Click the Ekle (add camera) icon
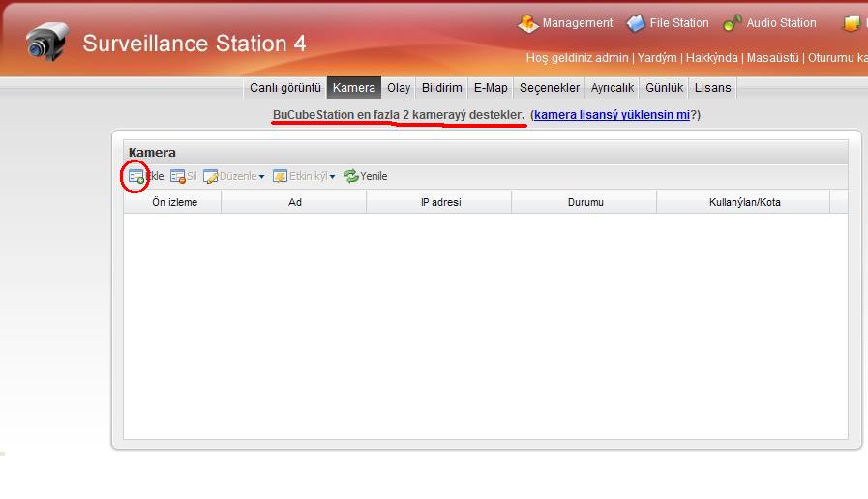 pos(135,176)
